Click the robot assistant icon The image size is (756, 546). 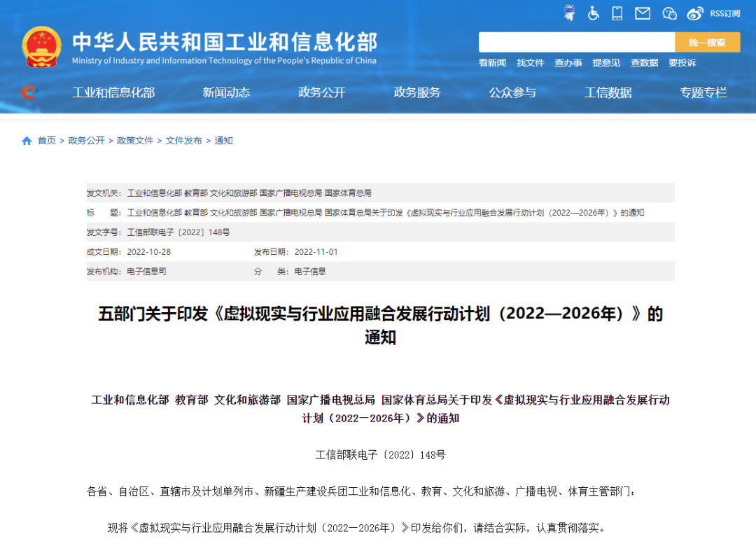click(x=569, y=13)
